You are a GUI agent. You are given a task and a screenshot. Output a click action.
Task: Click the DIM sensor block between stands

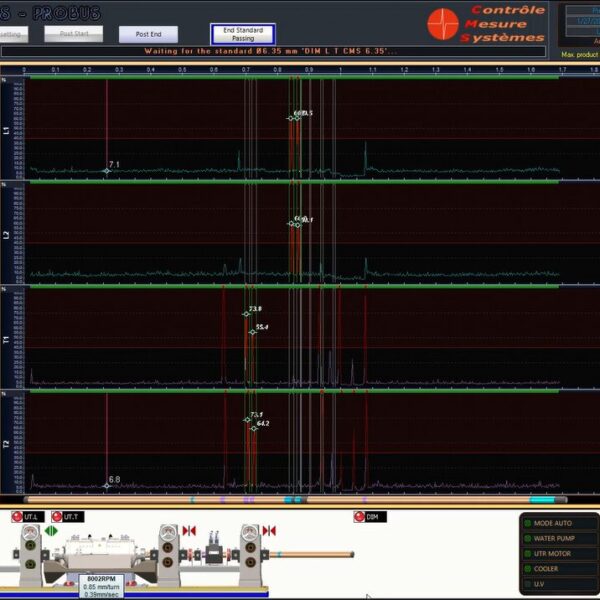point(214,553)
